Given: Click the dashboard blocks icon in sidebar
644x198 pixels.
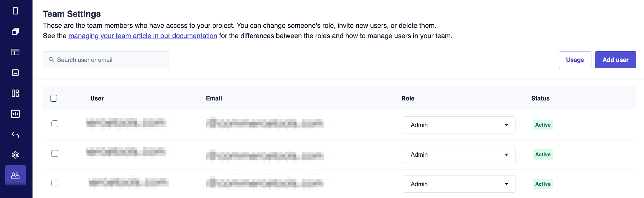Looking at the screenshot, I should 15,93.
